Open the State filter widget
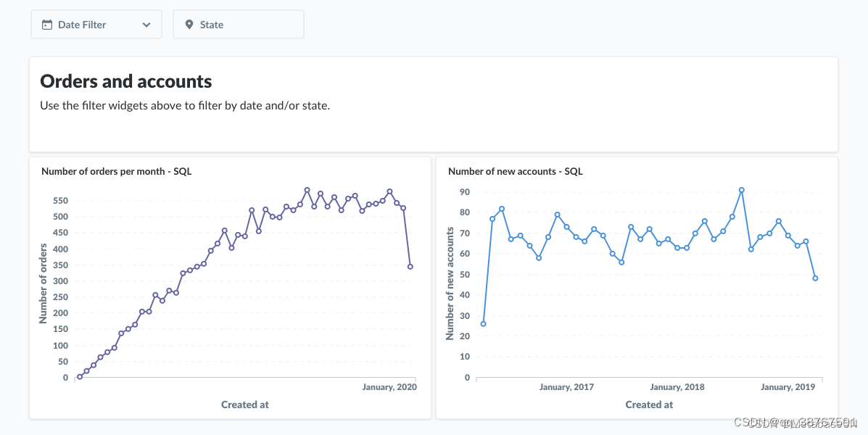This screenshot has width=868, height=435. (x=238, y=25)
